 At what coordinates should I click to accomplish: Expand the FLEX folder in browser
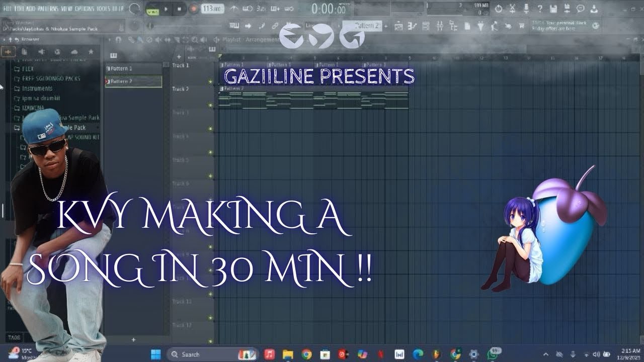[25, 69]
